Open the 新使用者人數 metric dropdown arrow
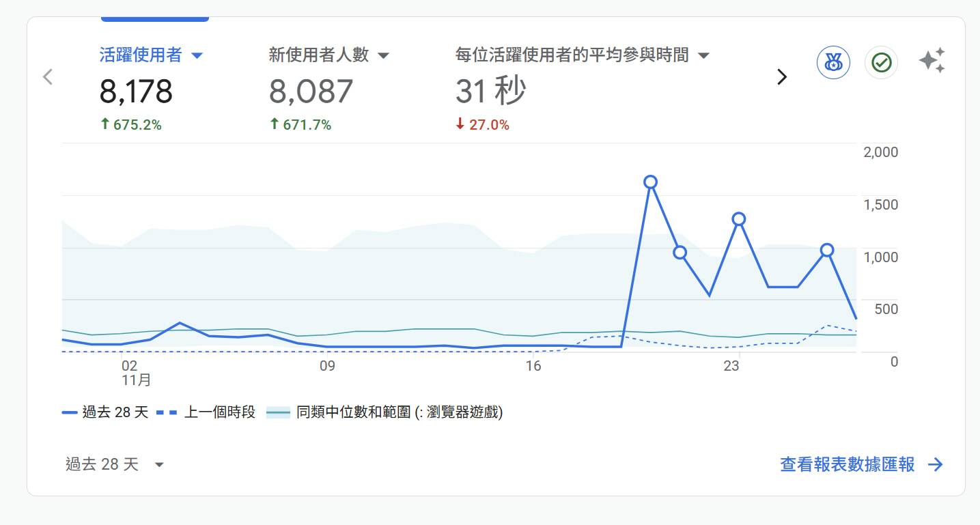Screen dimensions: 980x525 [x=383, y=55]
